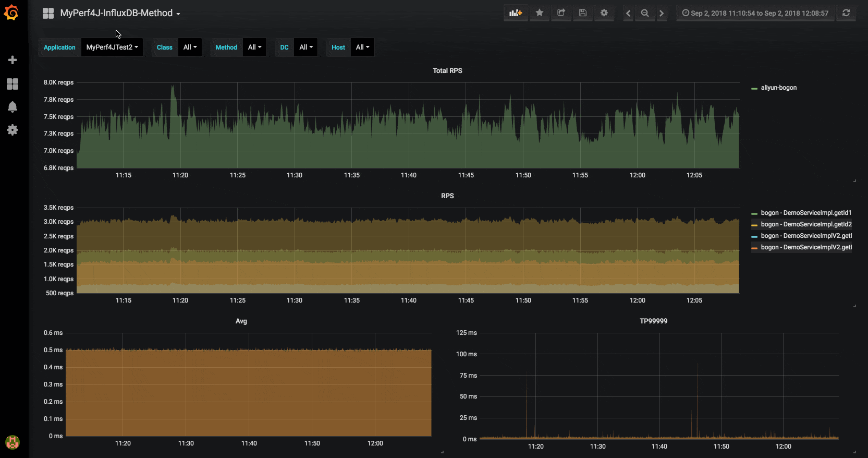Click the Create plus icon in sidebar
This screenshot has height=458, width=868.
tap(13, 60)
